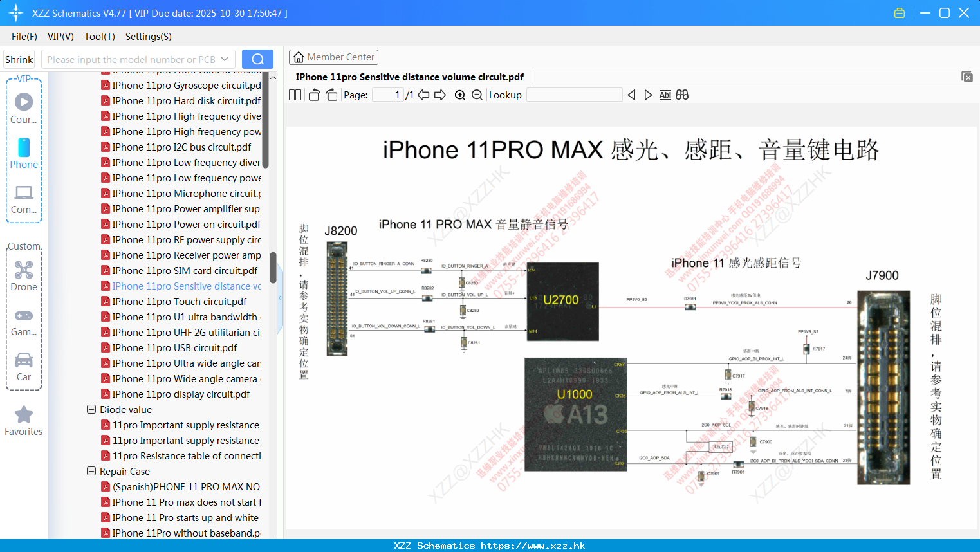Click the toolbox icon in title bar
The image size is (980, 552).
[x=900, y=13]
